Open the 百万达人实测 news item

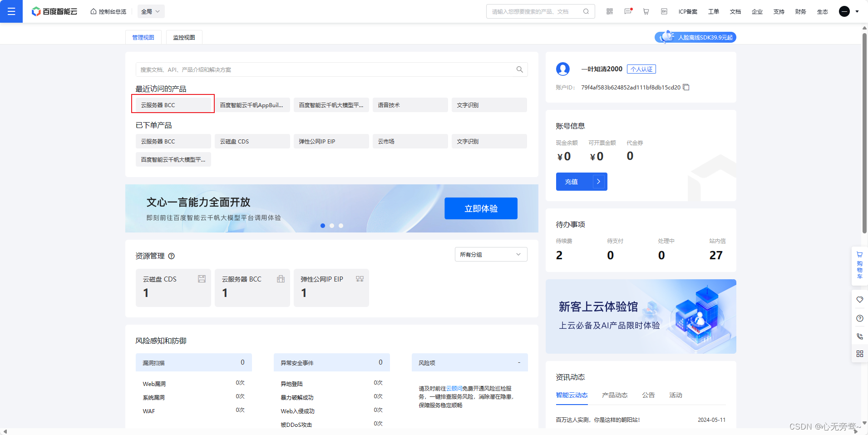point(598,420)
